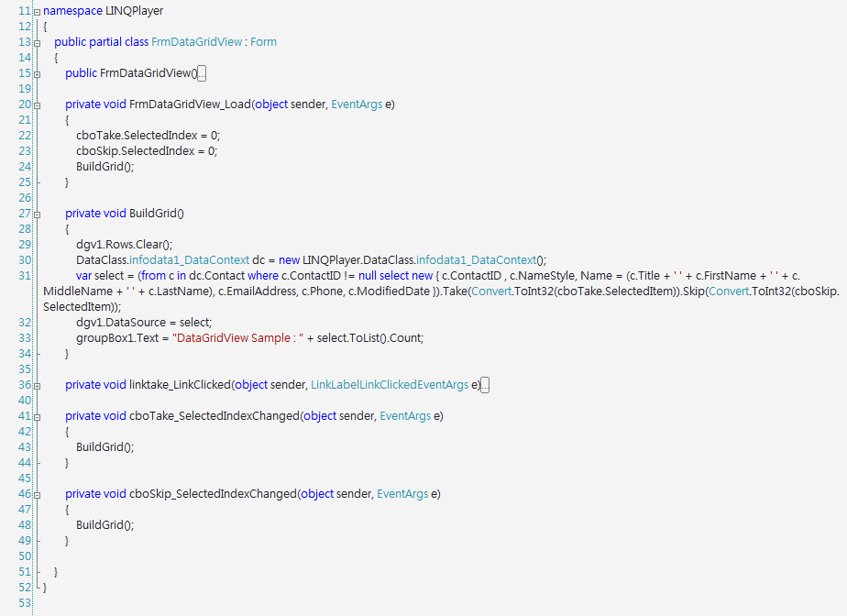847x616 pixels.
Task: Click 'cboSkip_SelectedIndexChanged' method name
Action: coord(213,493)
